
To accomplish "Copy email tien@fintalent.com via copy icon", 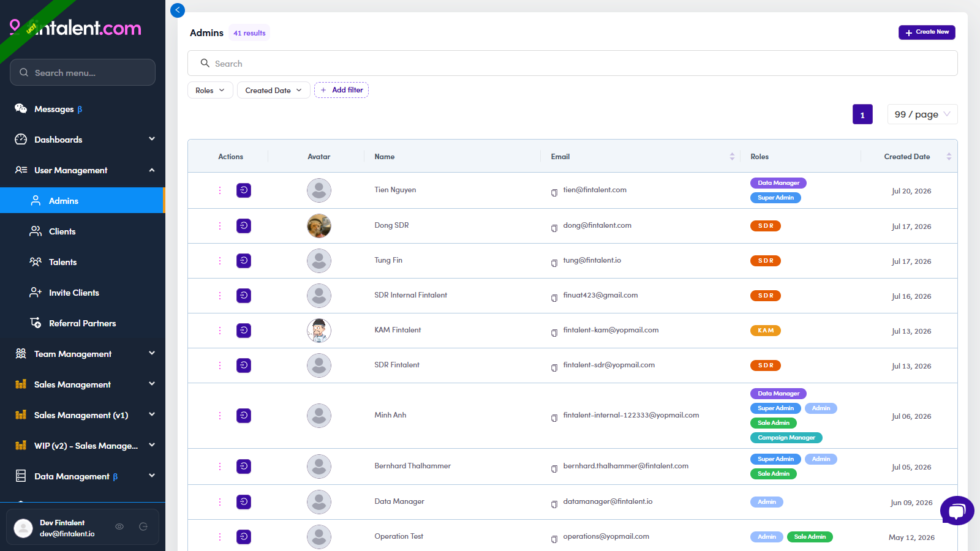I will pyautogui.click(x=554, y=192).
